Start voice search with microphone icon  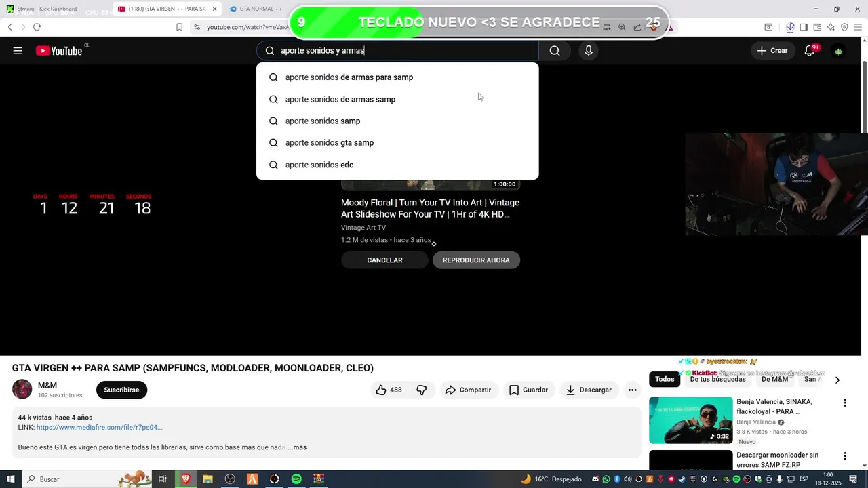(589, 51)
